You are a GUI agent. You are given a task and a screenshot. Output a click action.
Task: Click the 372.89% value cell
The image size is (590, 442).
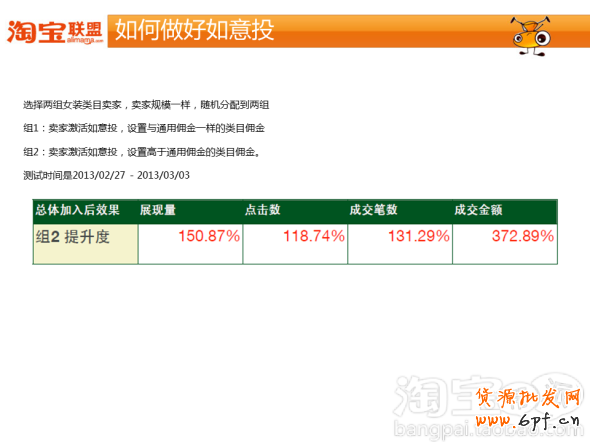[505, 244]
